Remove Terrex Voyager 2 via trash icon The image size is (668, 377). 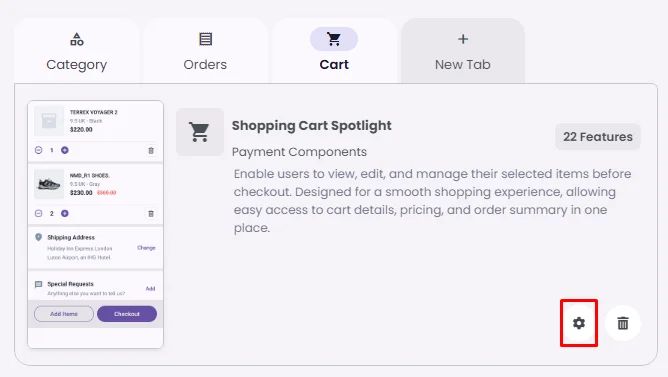(151, 150)
